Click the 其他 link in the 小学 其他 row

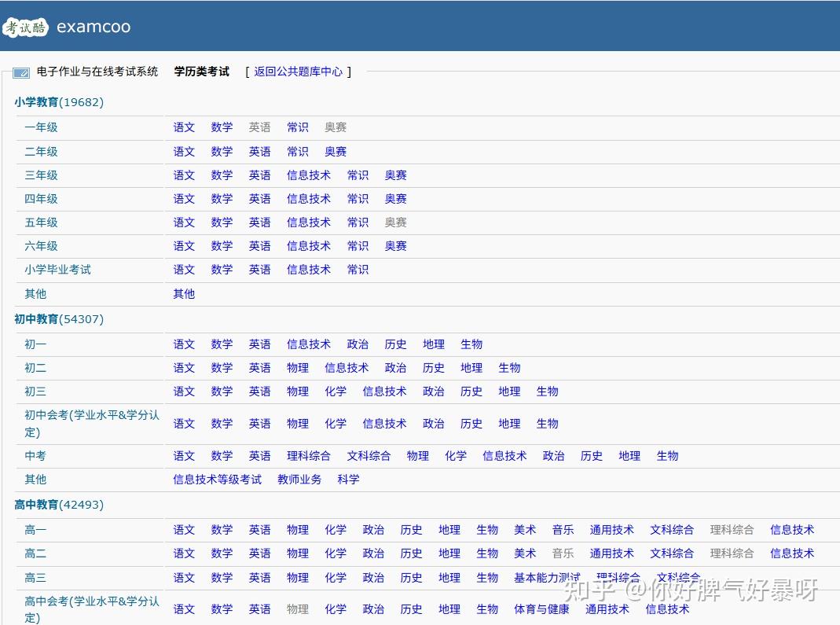click(x=184, y=294)
